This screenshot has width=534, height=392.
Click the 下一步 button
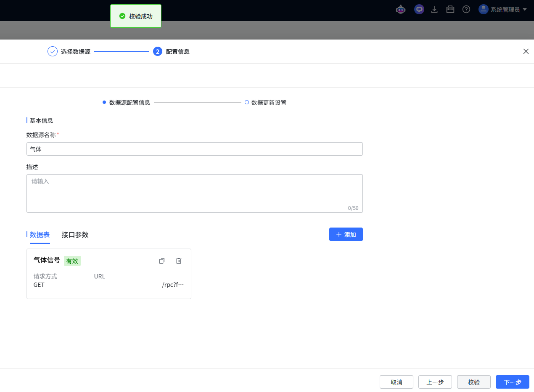[x=513, y=382]
